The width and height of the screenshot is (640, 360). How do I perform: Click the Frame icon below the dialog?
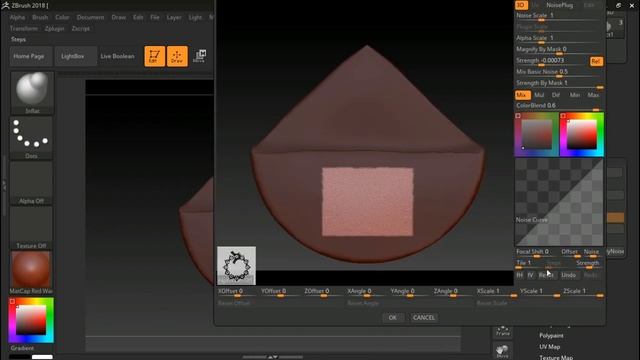503,331
